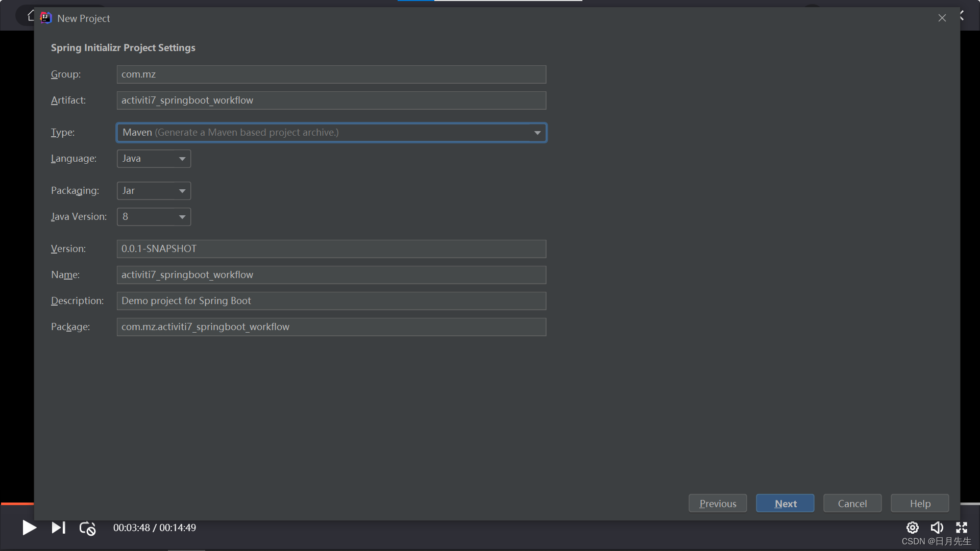This screenshot has height=551, width=980.
Task: Click the Description text field
Action: point(331,301)
